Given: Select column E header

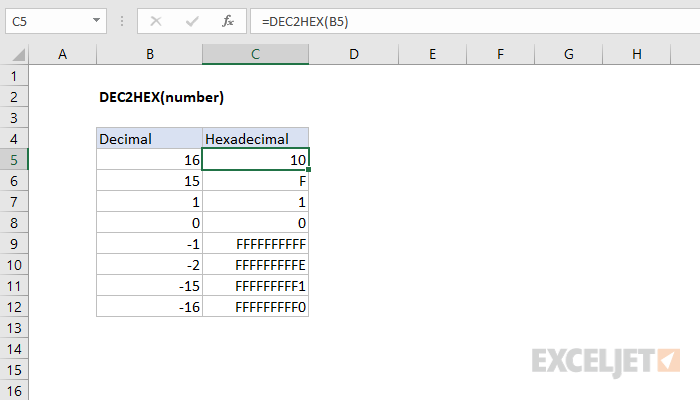Looking at the screenshot, I should (x=432, y=54).
